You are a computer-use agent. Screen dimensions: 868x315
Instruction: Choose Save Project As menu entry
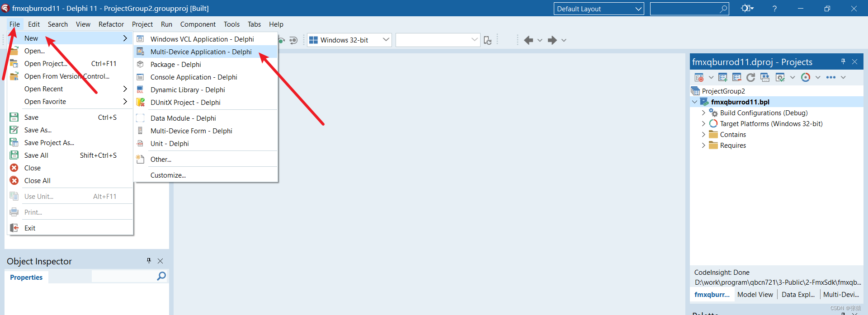[70, 142]
